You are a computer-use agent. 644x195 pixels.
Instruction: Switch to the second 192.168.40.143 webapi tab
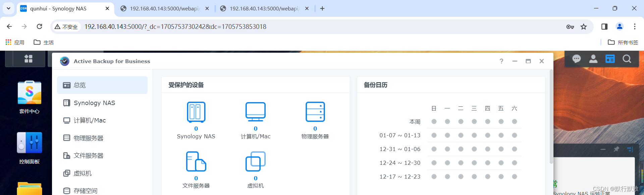(x=164, y=9)
